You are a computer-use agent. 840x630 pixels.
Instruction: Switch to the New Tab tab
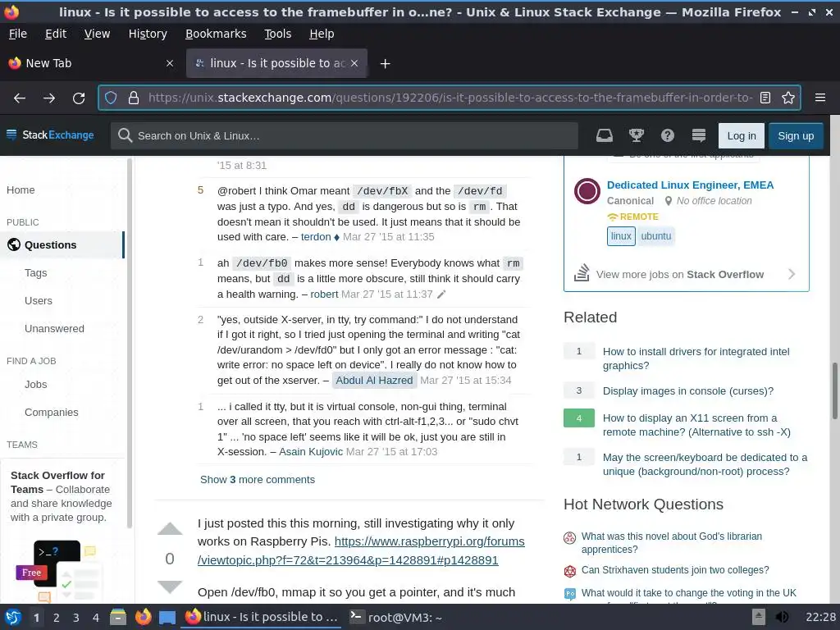91,63
